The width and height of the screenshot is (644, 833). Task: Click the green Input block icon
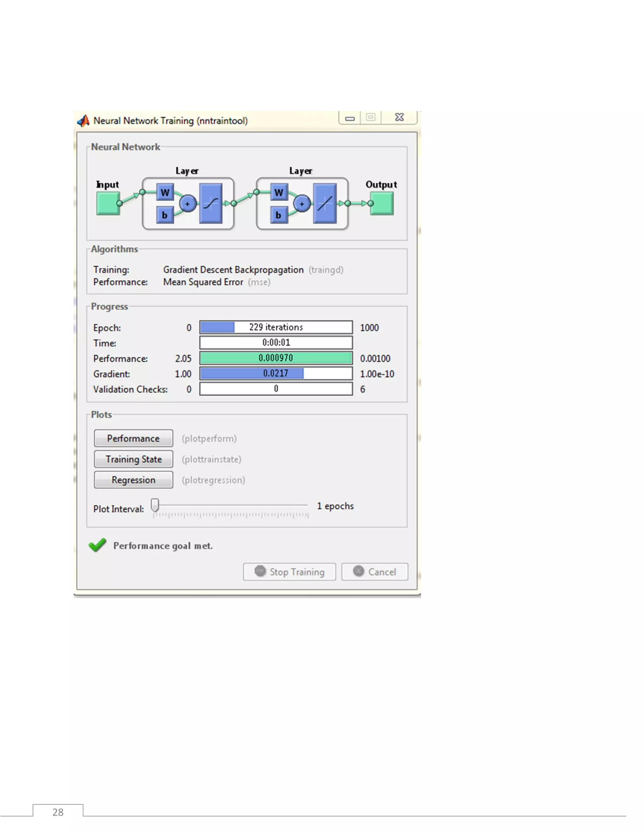pos(108,203)
